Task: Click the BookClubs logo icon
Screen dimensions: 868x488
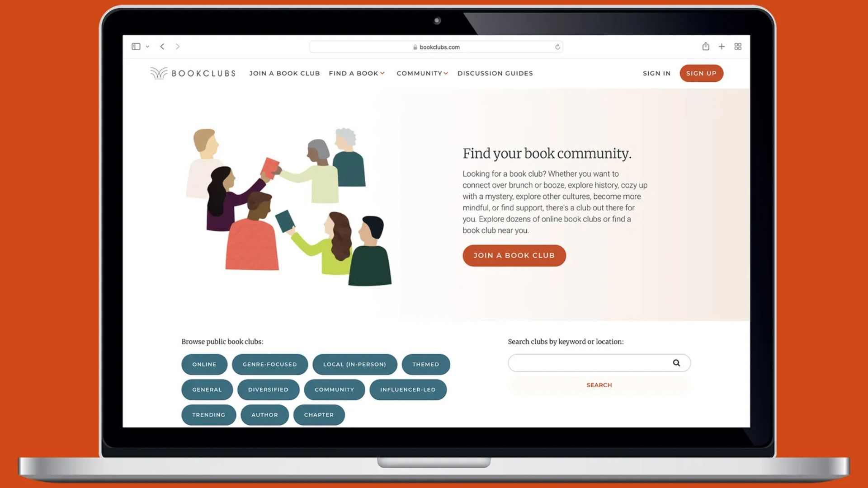Action: [x=159, y=73]
